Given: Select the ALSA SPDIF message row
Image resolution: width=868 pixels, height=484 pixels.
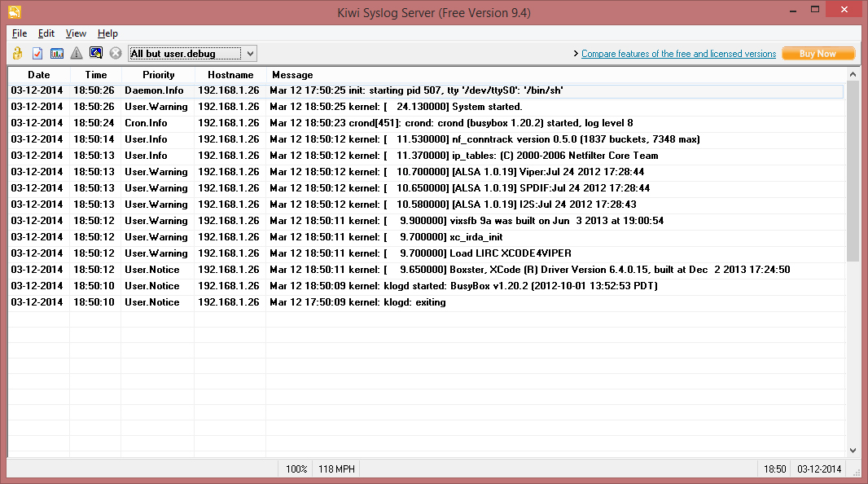Looking at the screenshot, I should (x=426, y=188).
